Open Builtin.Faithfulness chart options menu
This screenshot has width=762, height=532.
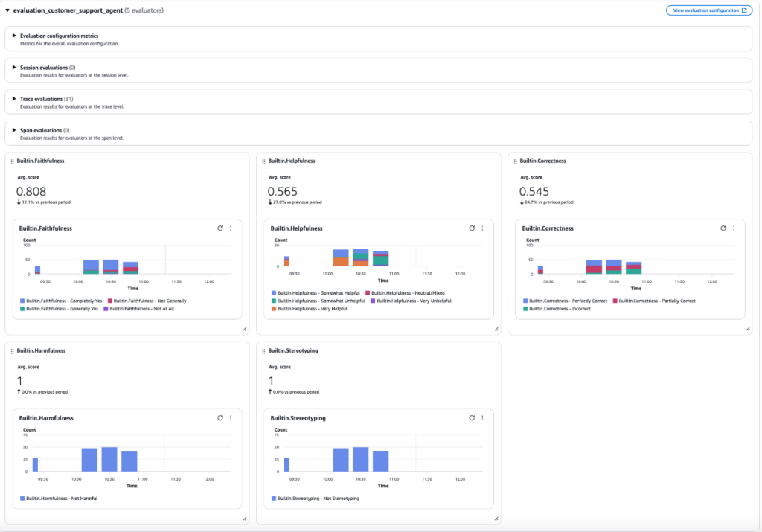click(231, 229)
